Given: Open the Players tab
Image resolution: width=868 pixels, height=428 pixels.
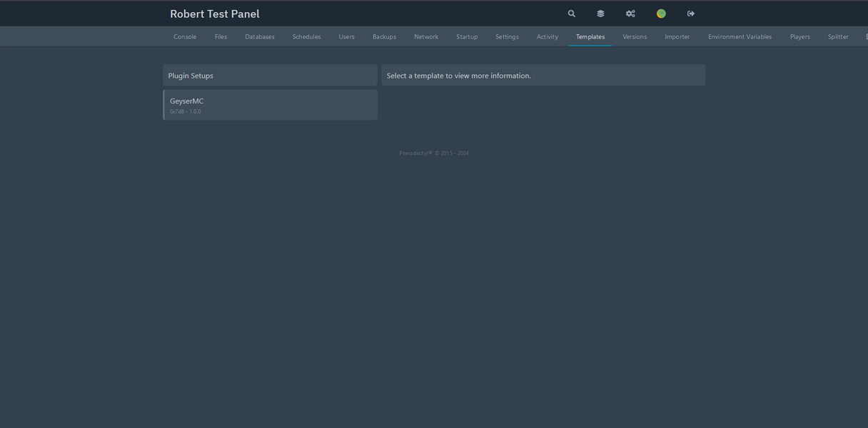Looking at the screenshot, I should tap(799, 36).
